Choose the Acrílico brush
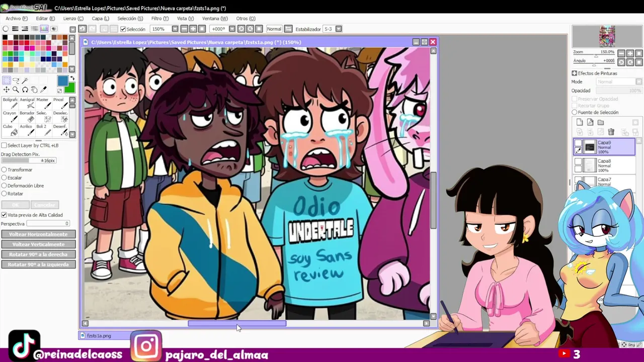The image size is (644, 362). point(27,130)
